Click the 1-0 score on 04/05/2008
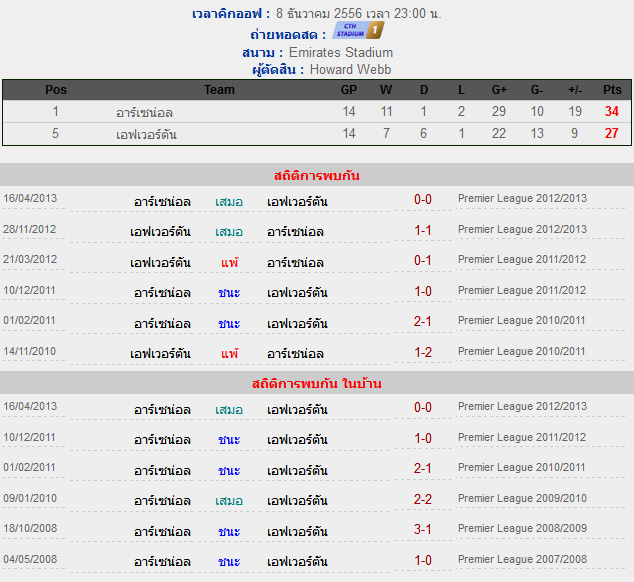This screenshot has width=634, height=582. [423, 561]
